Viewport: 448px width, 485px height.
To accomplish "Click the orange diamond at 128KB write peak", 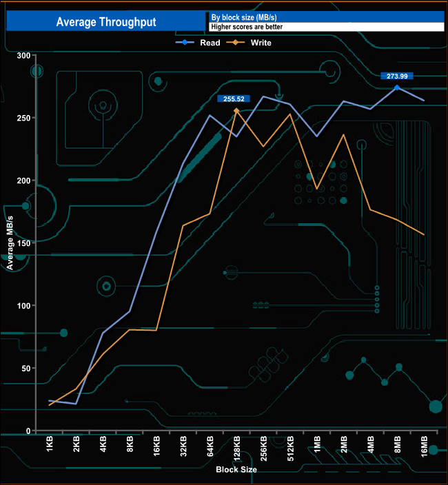I will click(236, 110).
